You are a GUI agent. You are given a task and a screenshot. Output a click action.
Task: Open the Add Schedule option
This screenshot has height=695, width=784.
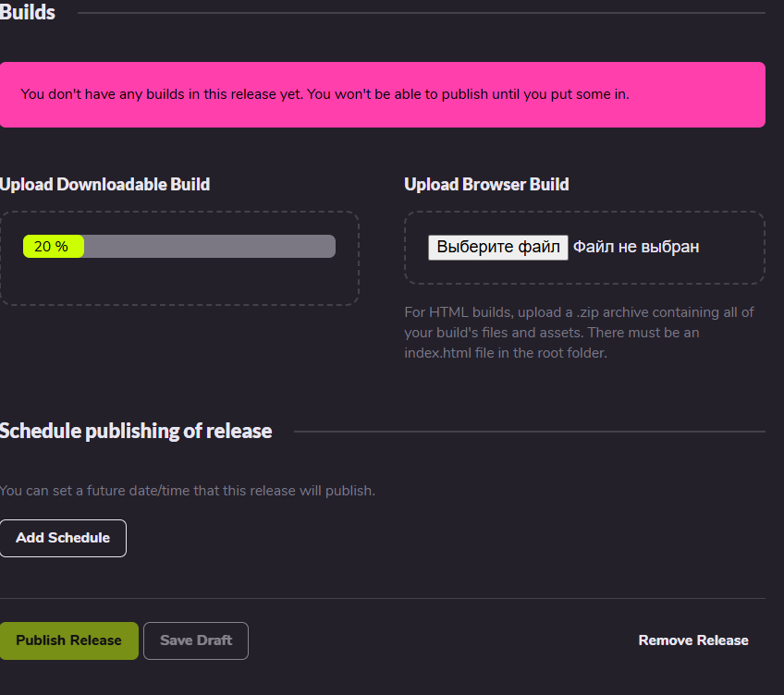tap(63, 538)
